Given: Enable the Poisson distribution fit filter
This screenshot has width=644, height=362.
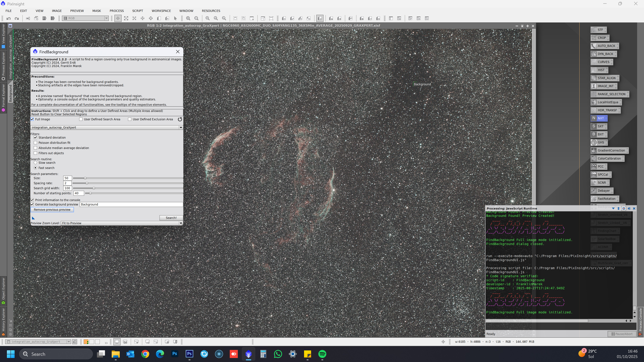Looking at the screenshot, I should (x=36, y=143).
